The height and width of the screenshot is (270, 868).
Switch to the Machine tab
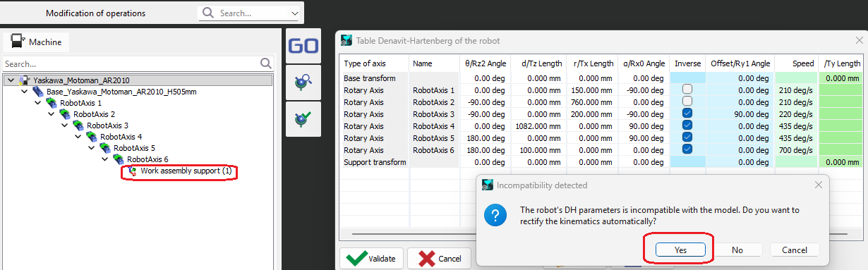point(37,42)
